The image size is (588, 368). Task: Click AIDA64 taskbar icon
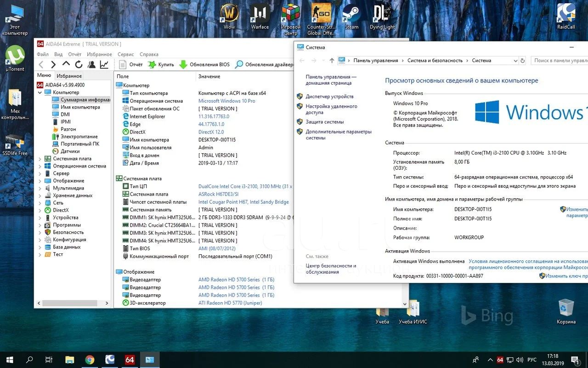click(130, 360)
